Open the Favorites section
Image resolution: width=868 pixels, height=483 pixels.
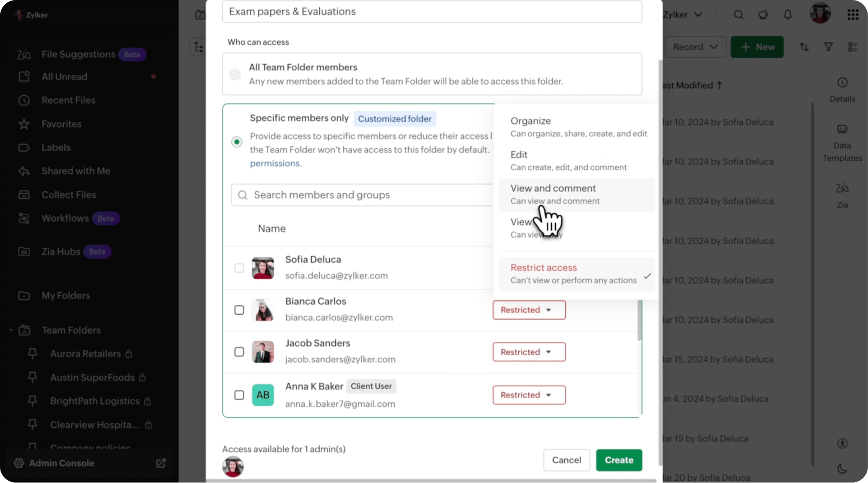tap(61, 124)
